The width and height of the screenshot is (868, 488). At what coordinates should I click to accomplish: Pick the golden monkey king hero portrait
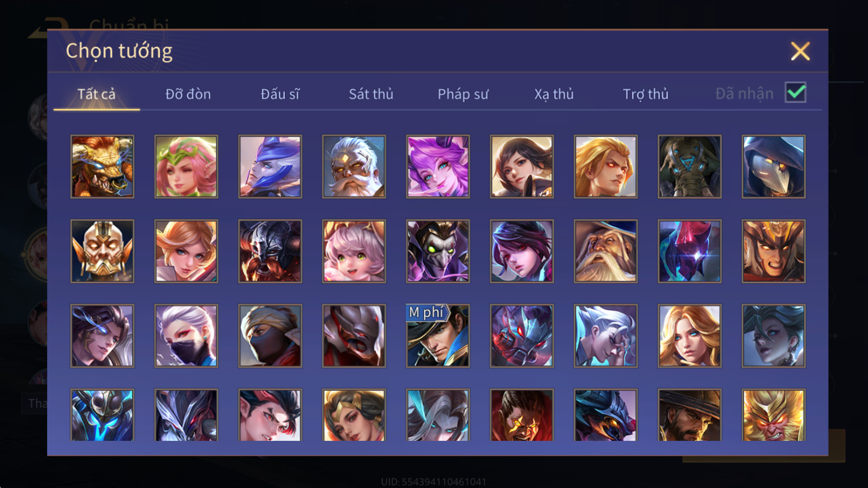point(773,415)
